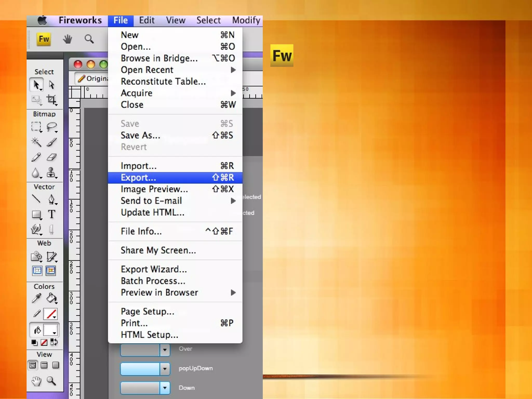Choose Export... from the File menu

click(138, 178)
